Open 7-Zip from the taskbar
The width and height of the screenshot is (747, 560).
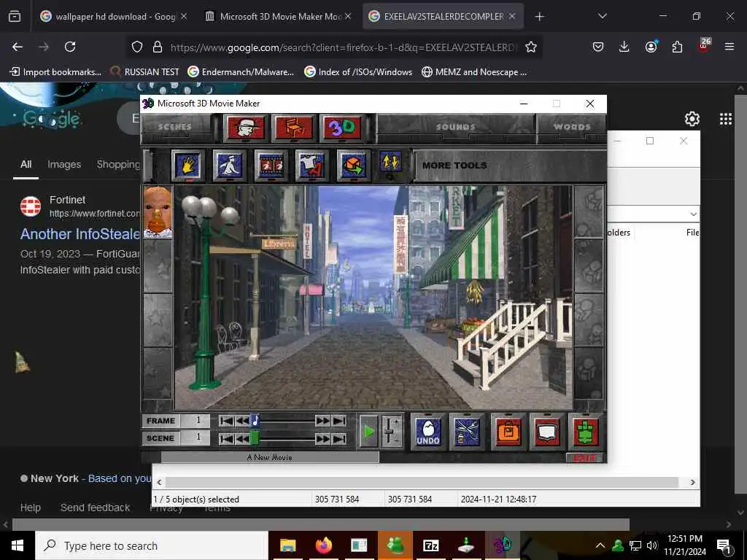click(x=430, y=545)
